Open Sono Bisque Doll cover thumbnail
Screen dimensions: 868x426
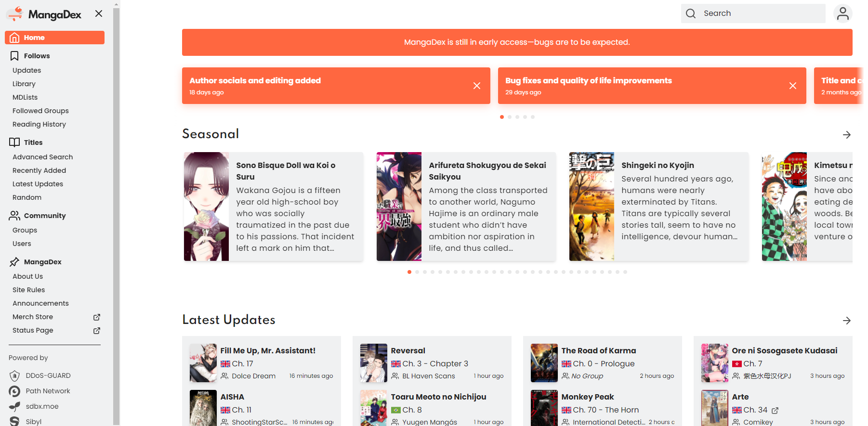(206, 207)
